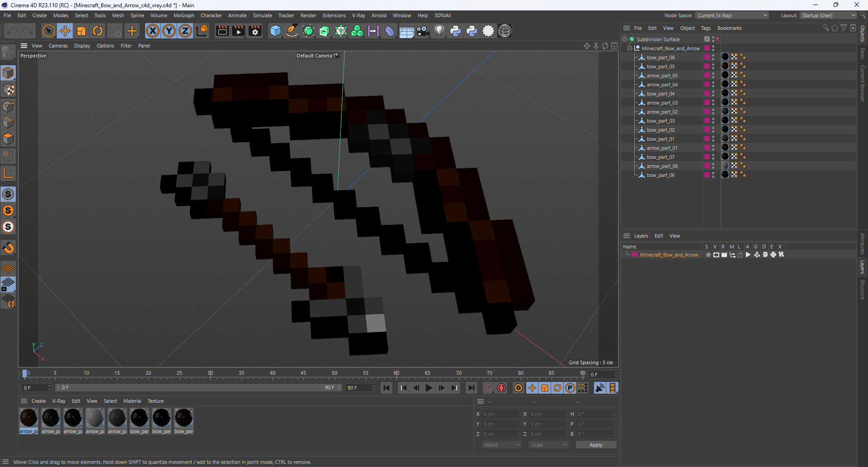Image resolution: width=868 pixels, height=467 pixels.
Task: Click the first Python script icon
Action: pyautogui.click(x=456, y=31)
